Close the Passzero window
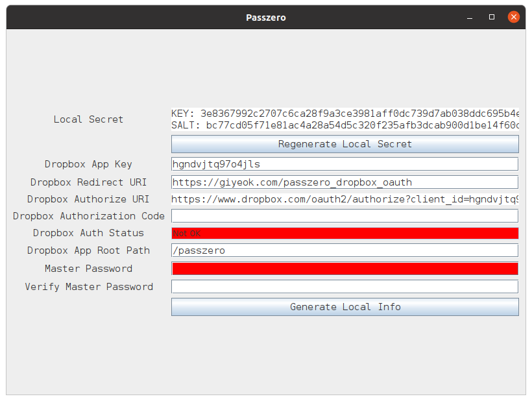The width and height of the screenshot is (532, 401). click(513, 17)
